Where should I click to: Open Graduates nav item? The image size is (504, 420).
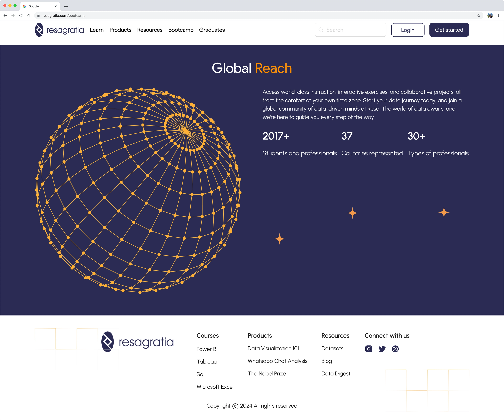[212, 30]
